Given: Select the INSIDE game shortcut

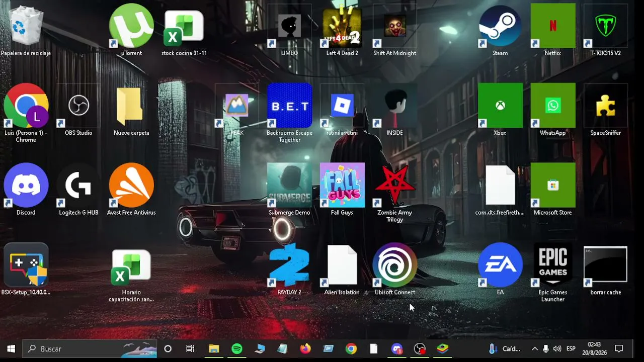Looking at the screenshot, I should [x=394, y=110].
